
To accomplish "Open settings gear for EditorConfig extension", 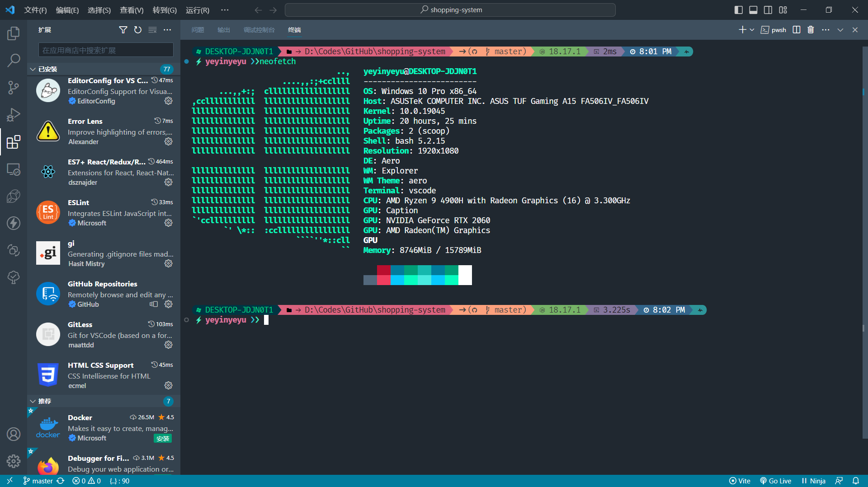I will pos(169,101).
